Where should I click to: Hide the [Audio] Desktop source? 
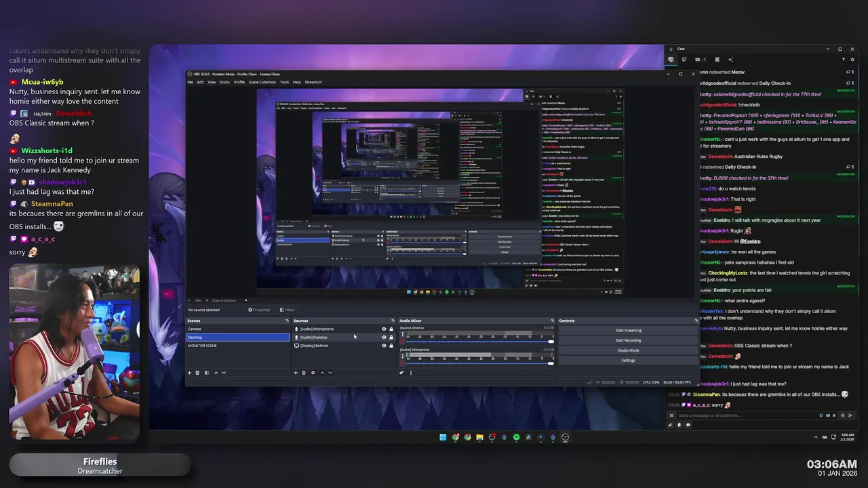coord(384,337)
